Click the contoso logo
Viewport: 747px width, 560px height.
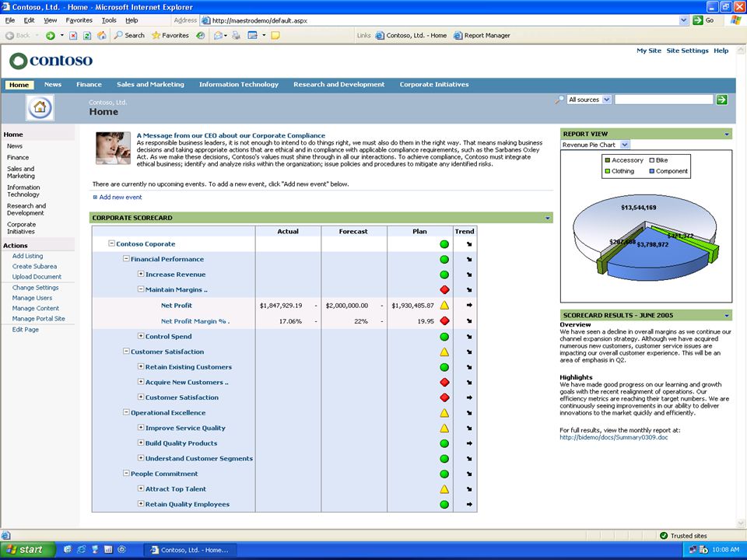pyautogui.click(x=51, y=61)
